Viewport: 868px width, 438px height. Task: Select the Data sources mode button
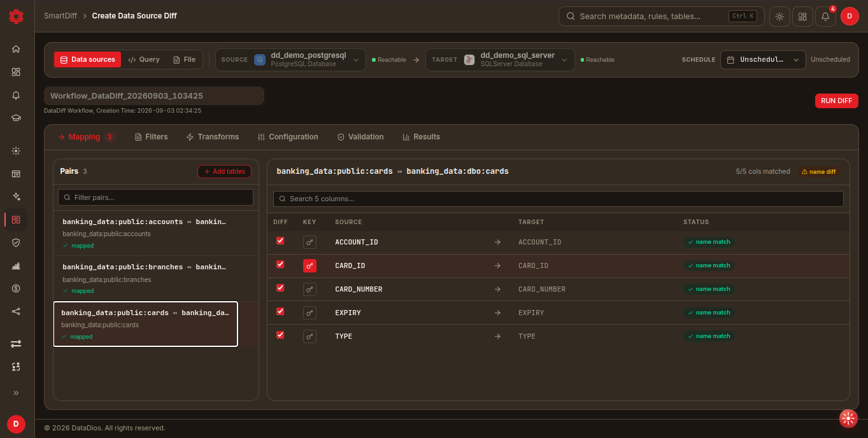pos(87,59)
